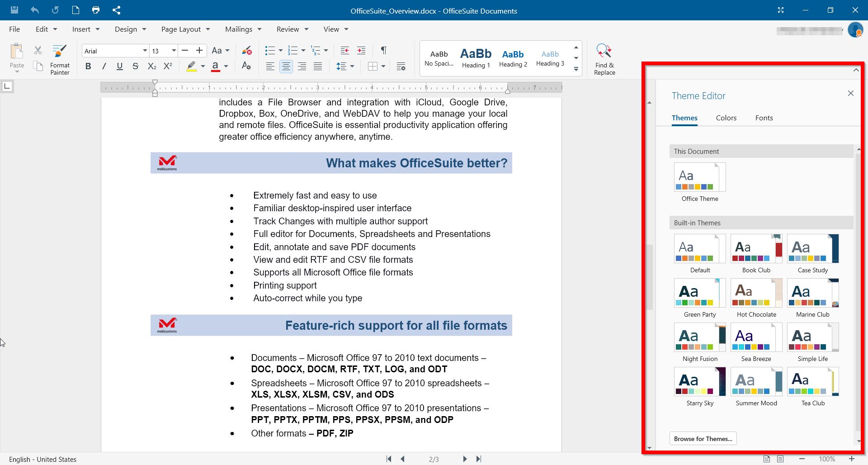Toggle strikethrough formatting
The width and height of the screenshot is (868, 465).
tap(135, 66)
